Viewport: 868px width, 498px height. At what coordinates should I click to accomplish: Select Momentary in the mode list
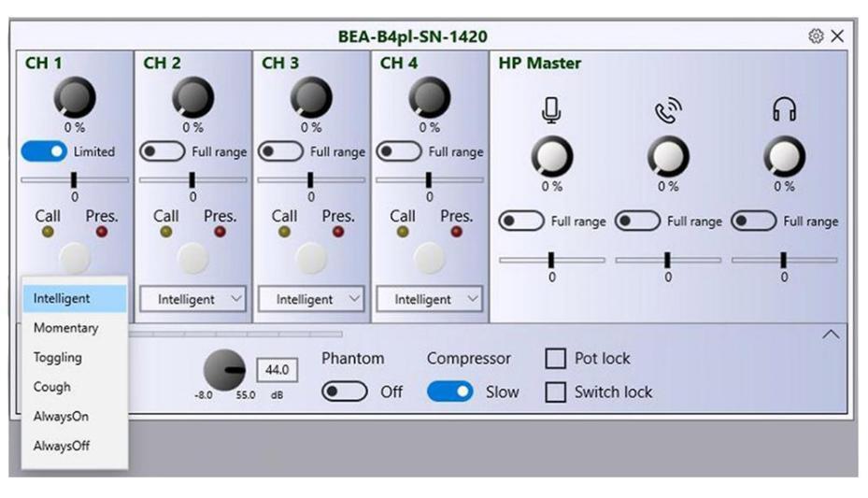coord(75,328)
